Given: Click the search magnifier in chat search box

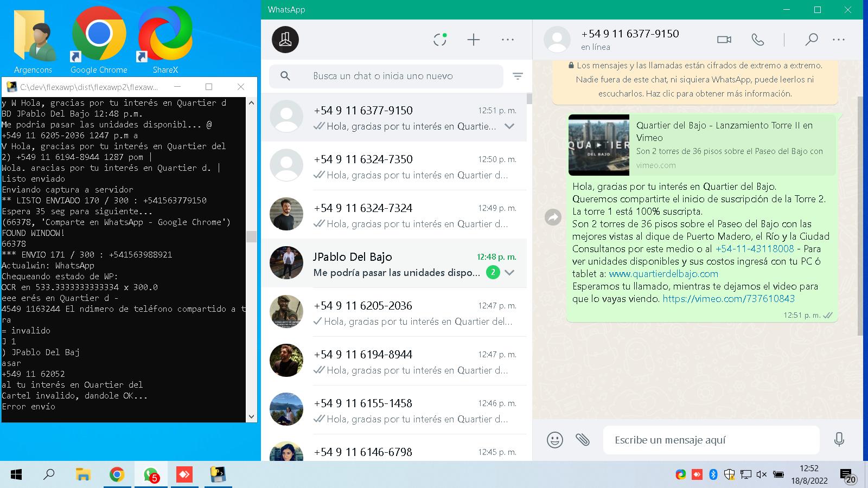Looking at the screenshot, I should 285,76.
